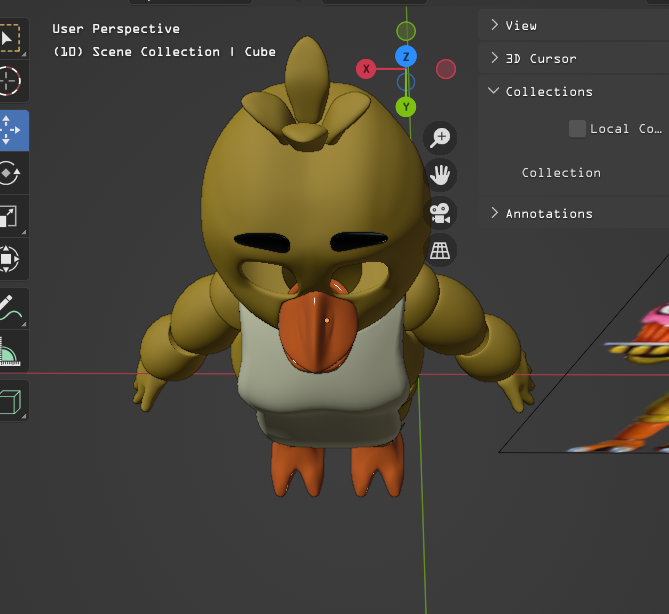Expand the Annotations panel
Screen dimensions: 669x614
(x=573, y=213)
